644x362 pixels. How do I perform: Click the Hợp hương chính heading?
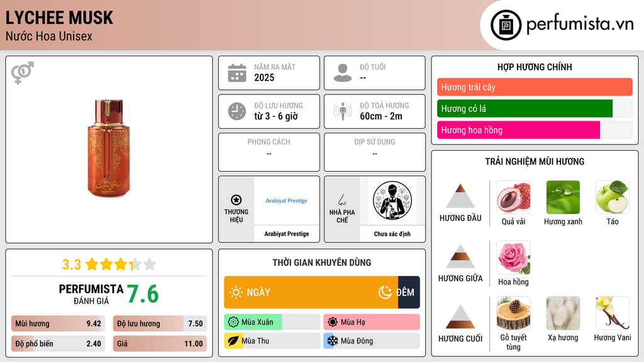click(x=535, y=67)
